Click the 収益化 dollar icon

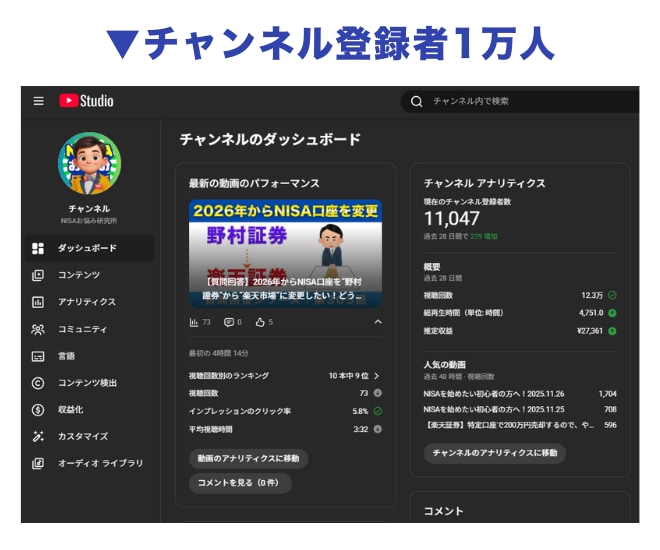38,410
